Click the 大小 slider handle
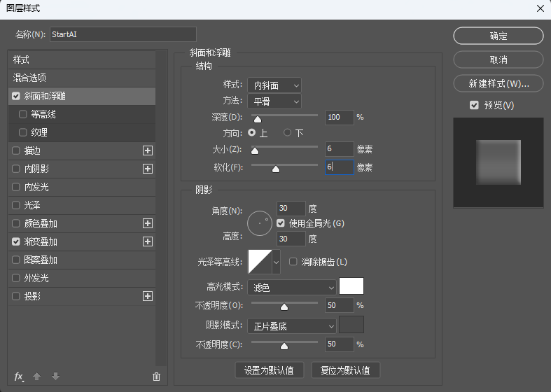 pyautogui.click(x=255, y=151)
